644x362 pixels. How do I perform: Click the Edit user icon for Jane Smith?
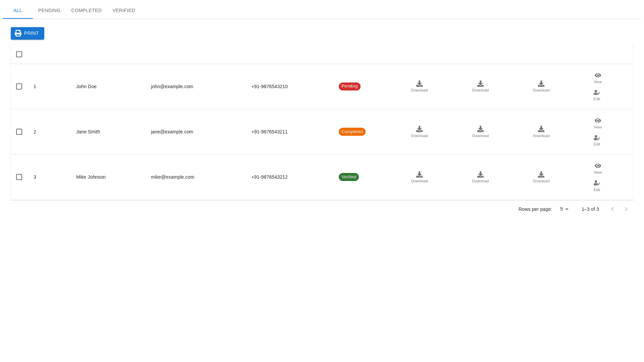[597, 138]
